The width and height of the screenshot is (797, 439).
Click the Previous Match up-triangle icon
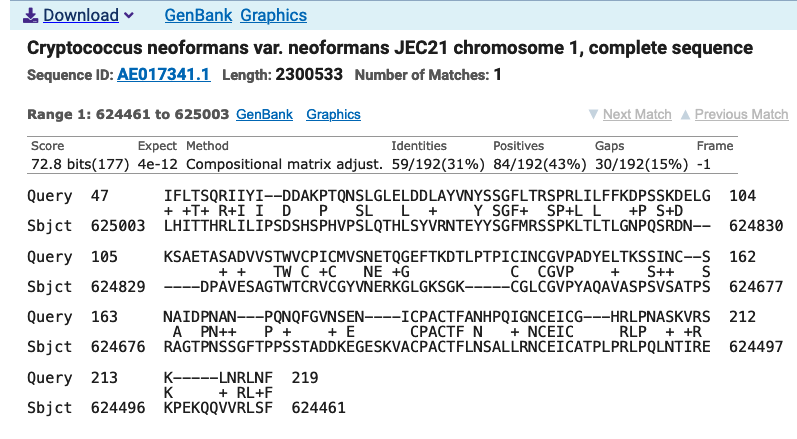[x=685, y=114]
